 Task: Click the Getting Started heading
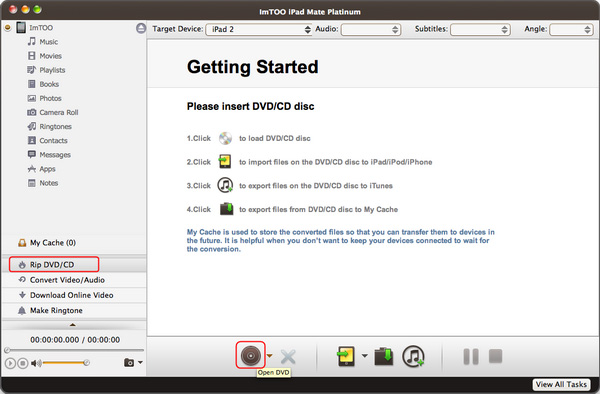point(253,67)
